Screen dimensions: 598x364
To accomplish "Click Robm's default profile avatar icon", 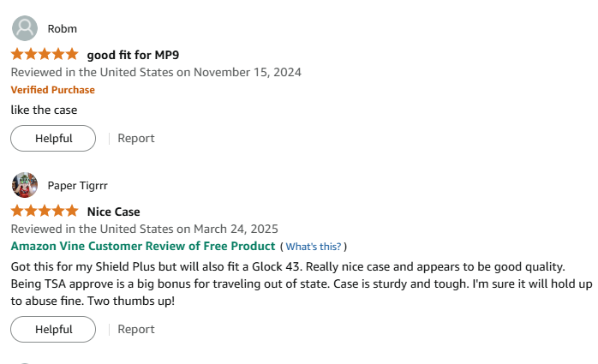I will click(25, 28).
